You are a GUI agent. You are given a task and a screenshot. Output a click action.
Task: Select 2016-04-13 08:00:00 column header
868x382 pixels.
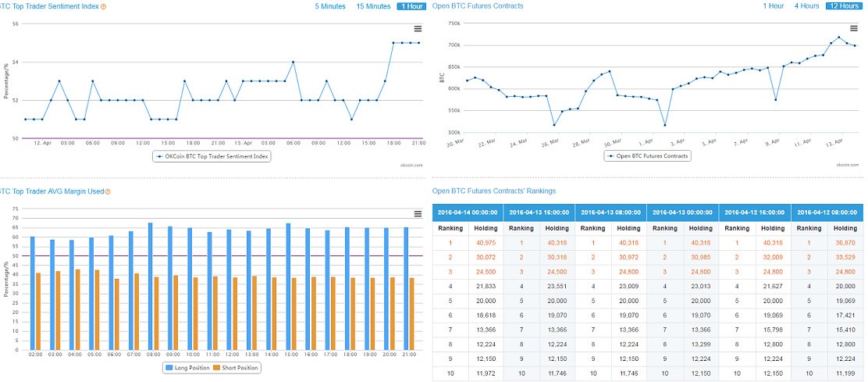pyautogui.click(x=610, y=212)
